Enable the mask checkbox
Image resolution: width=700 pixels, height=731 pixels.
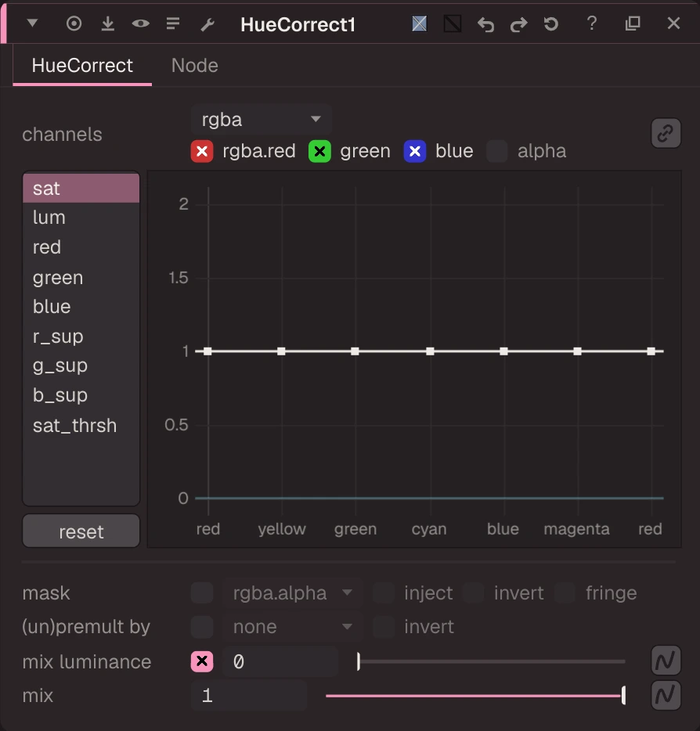click(x=202, y=592)
